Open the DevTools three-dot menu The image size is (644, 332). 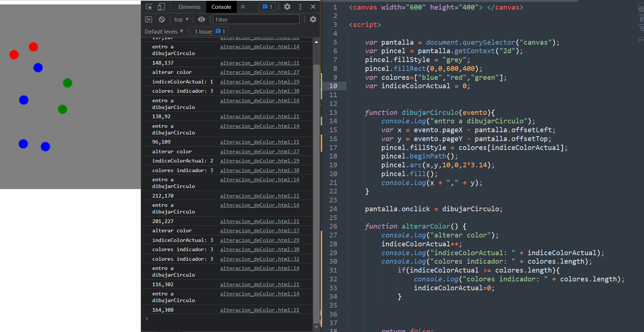(x=300, y=7)
